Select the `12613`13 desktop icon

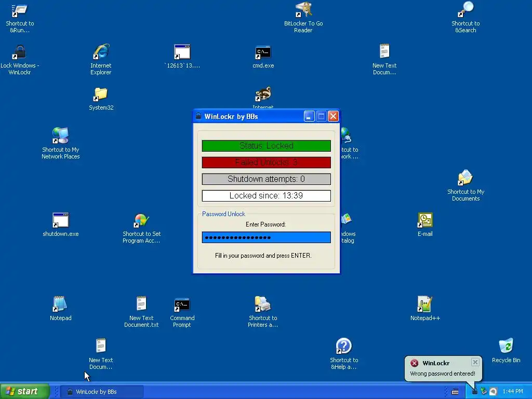pyautogui.click(x=182, y=56)
